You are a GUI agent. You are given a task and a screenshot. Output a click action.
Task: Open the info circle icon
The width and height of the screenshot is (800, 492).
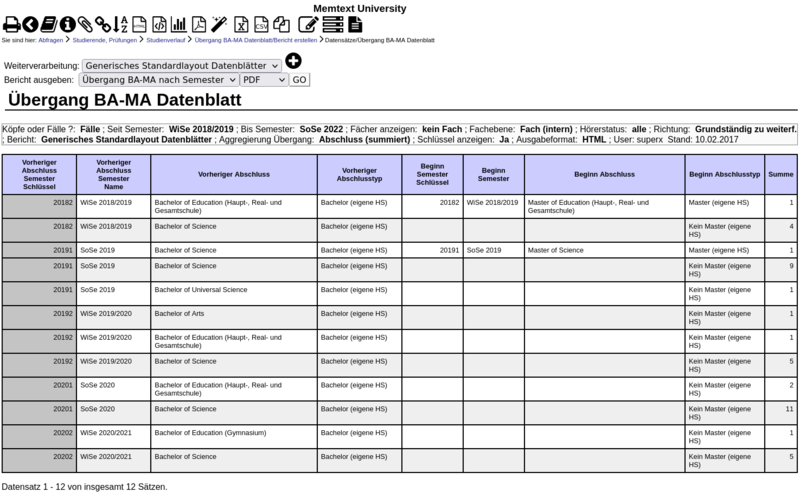(67, 24)
